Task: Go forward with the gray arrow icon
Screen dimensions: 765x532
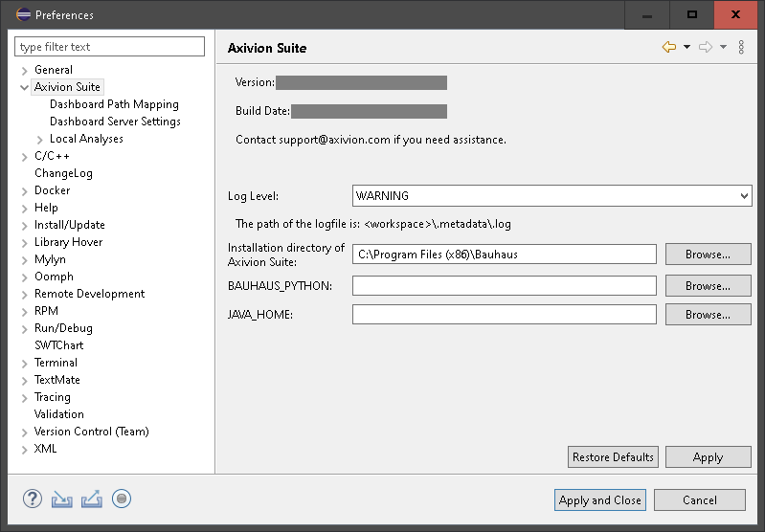Action: tap(706, 47)
